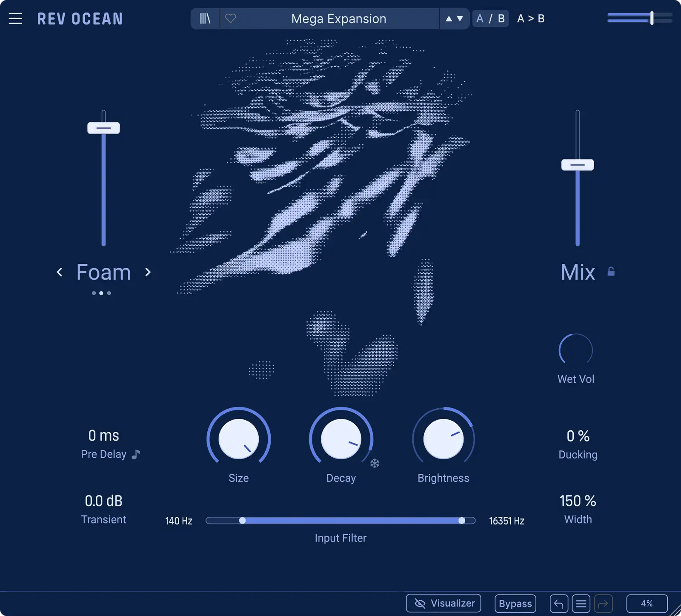Click the Mix label

click(x=578, y=272)
